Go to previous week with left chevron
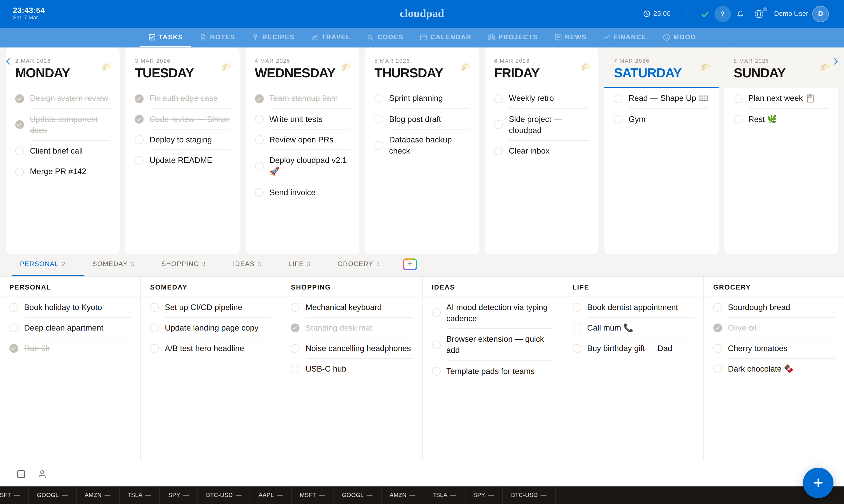Screen dimensions: 844x504 [x=8, y=61]
